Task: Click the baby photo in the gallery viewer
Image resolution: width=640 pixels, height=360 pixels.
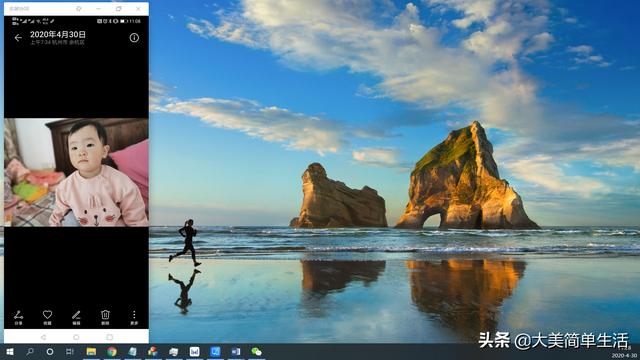Action: point(76,172)
